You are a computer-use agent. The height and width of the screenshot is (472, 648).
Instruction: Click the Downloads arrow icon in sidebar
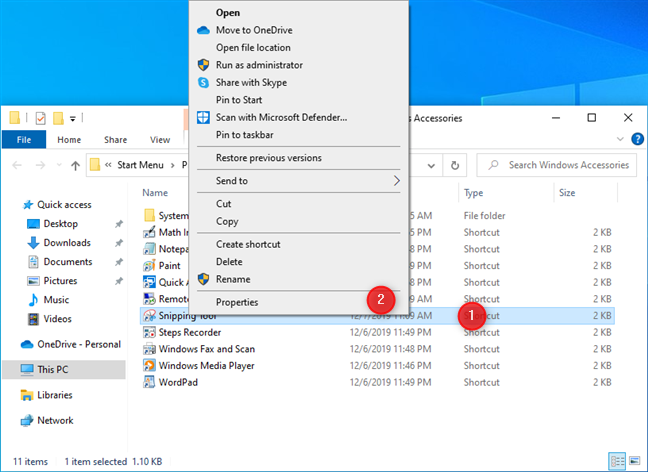click(x=33, y=243)
